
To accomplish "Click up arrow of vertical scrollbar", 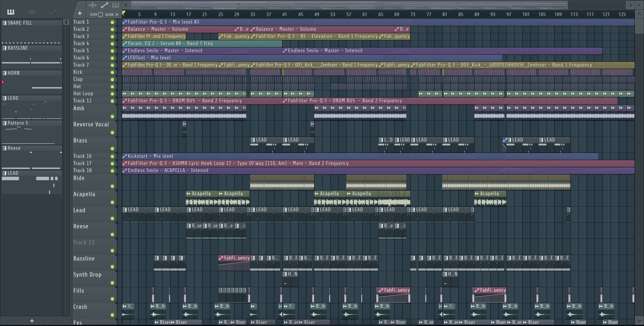I will (639, 14).
